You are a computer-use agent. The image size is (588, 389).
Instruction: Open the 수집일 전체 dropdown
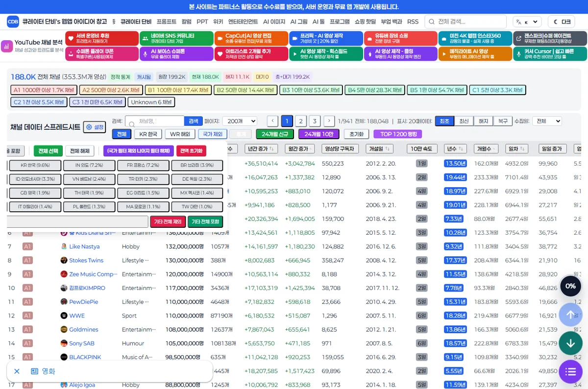[x=547, y=121]
